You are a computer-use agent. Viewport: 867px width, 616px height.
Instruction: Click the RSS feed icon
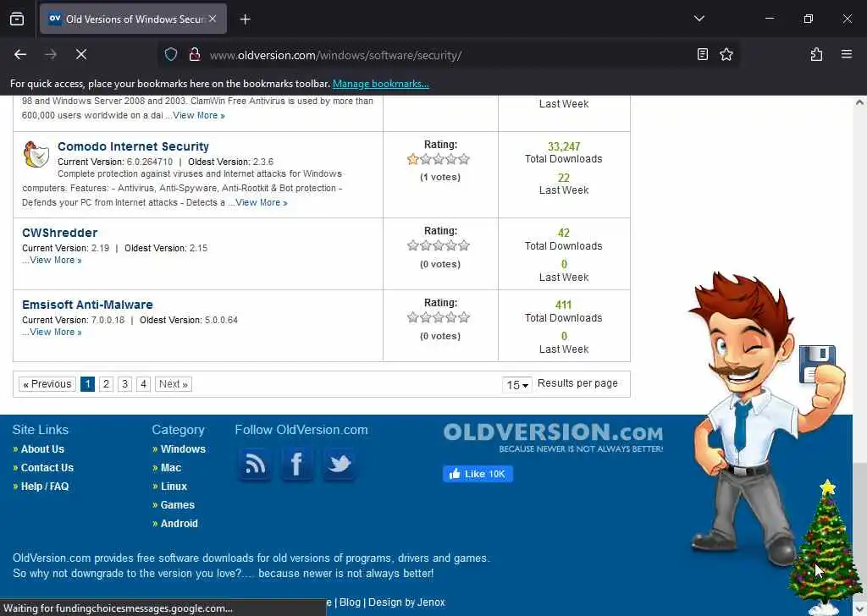coord(255,464)
